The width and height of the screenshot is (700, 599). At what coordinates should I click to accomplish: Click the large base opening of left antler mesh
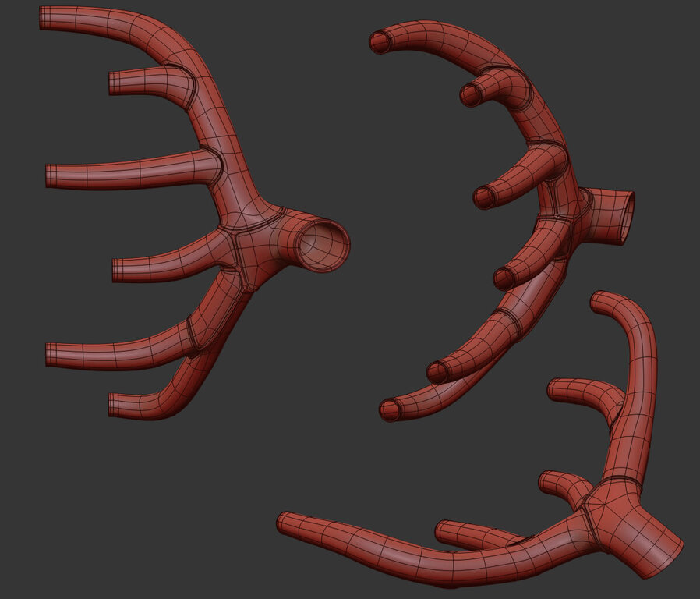(x=321, y=244)
